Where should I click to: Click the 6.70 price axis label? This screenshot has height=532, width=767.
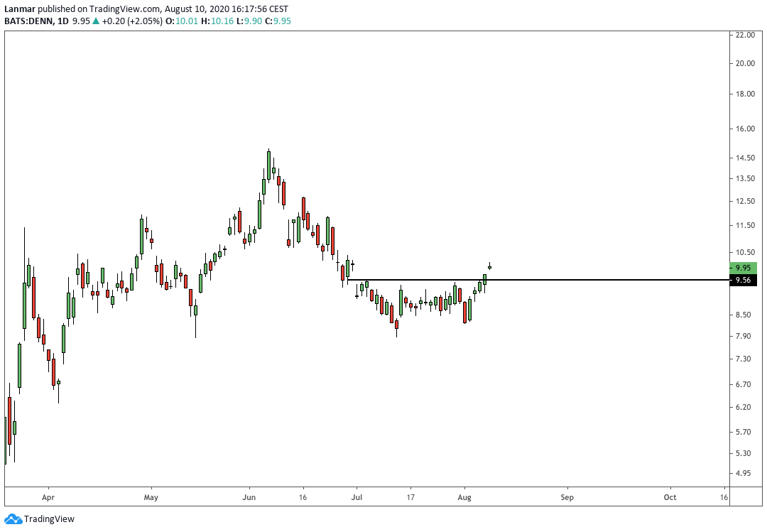(x=743, y=384)
